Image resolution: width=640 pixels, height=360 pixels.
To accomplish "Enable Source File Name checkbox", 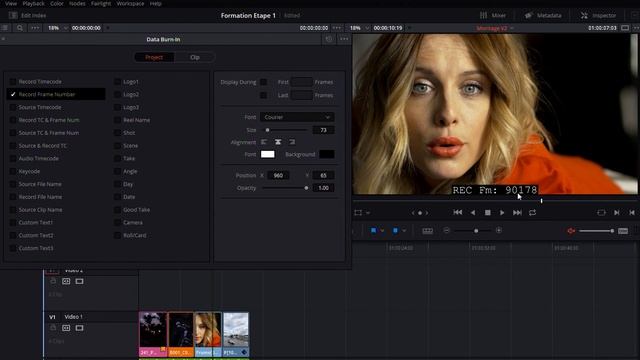I will 13,184.
